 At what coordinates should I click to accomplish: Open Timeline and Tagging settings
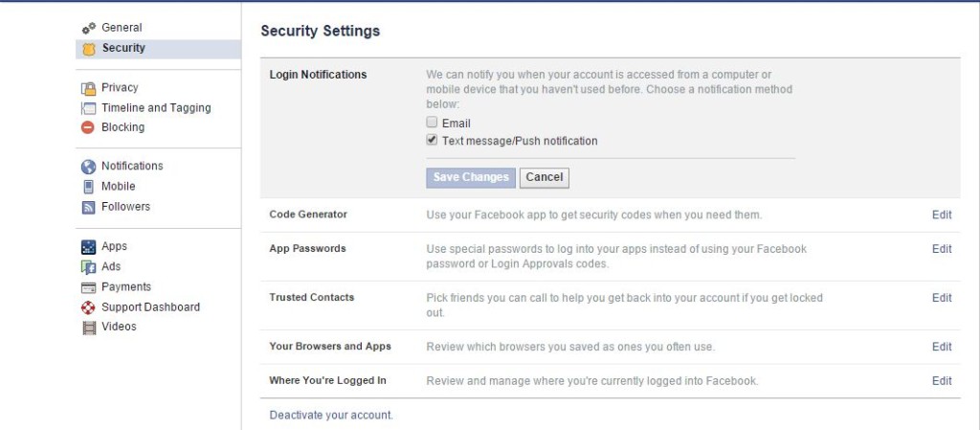156,107
